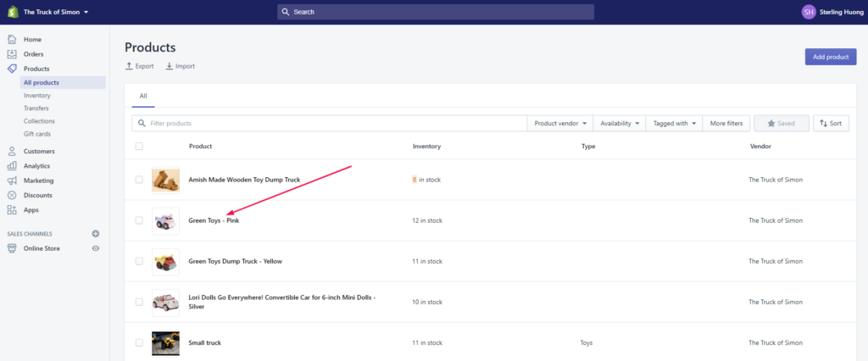Click the Apps grid icon
Image resolution: width=868 pixels, height=361 pixels.
pyautogui.click(x=12, y=209)
